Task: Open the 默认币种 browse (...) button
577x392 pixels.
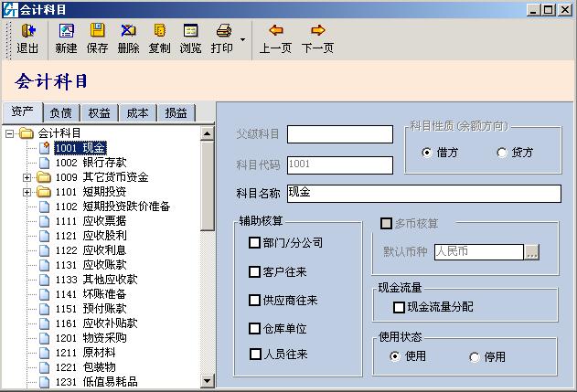Action: [532, 252]
